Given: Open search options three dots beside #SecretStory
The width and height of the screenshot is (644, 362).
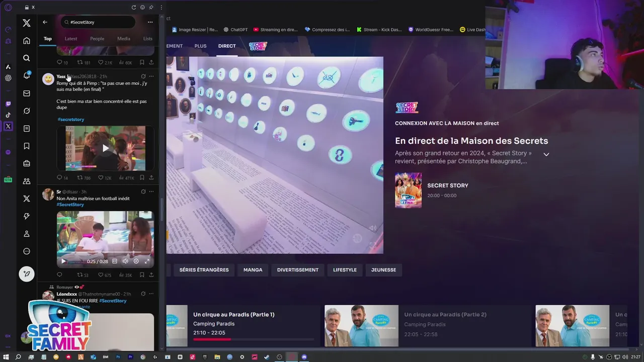Looking at the screenshot, I should tap(150, 22).
